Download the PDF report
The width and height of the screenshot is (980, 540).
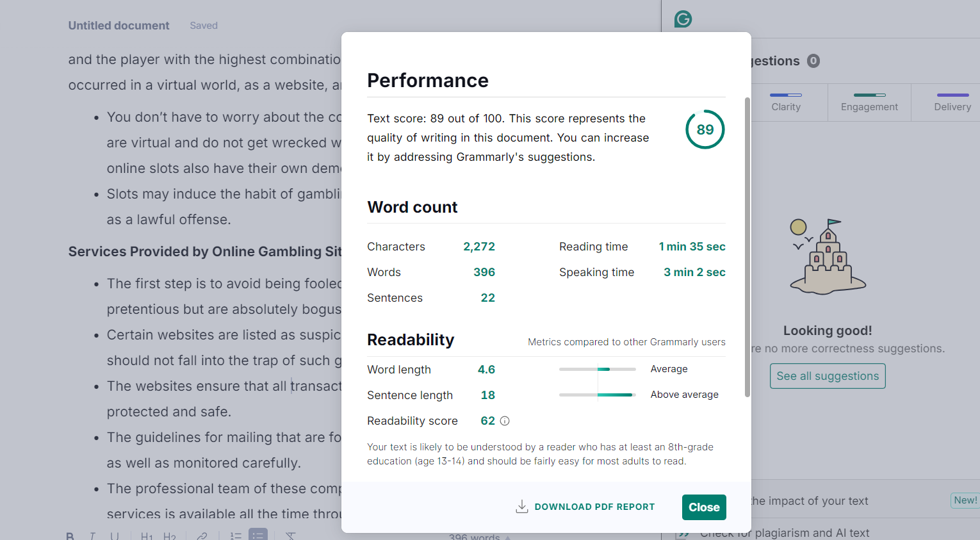coord(585,507)
